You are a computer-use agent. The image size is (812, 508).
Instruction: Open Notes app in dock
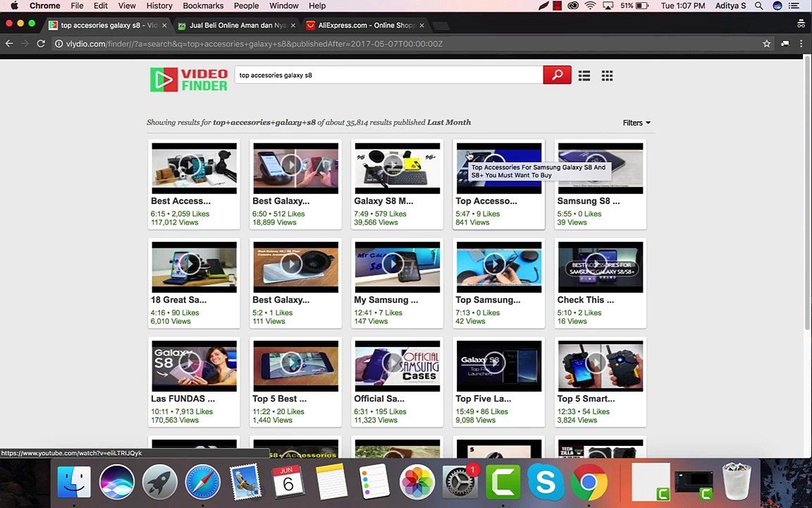pyautogui.click(x=331, y=482)
